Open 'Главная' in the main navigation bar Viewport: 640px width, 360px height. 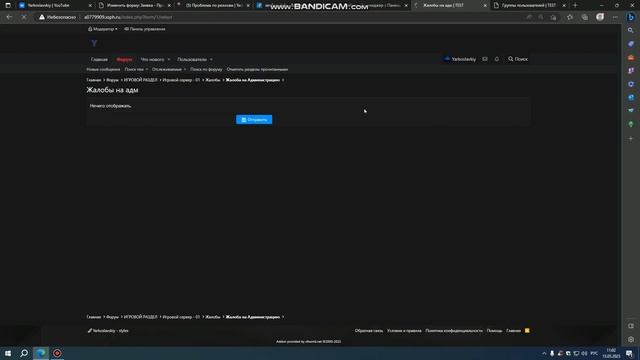(99, 60)
